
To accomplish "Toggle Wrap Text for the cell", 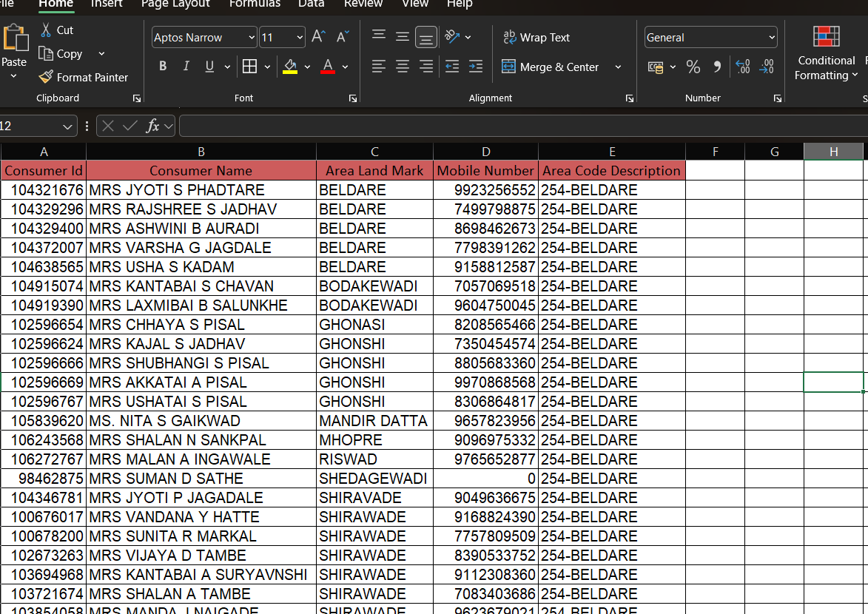I will click(x=536, y=37).
